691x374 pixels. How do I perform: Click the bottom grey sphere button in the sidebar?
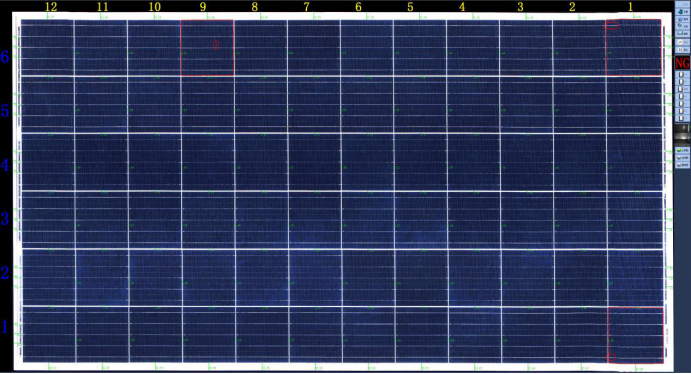(683, 165)
